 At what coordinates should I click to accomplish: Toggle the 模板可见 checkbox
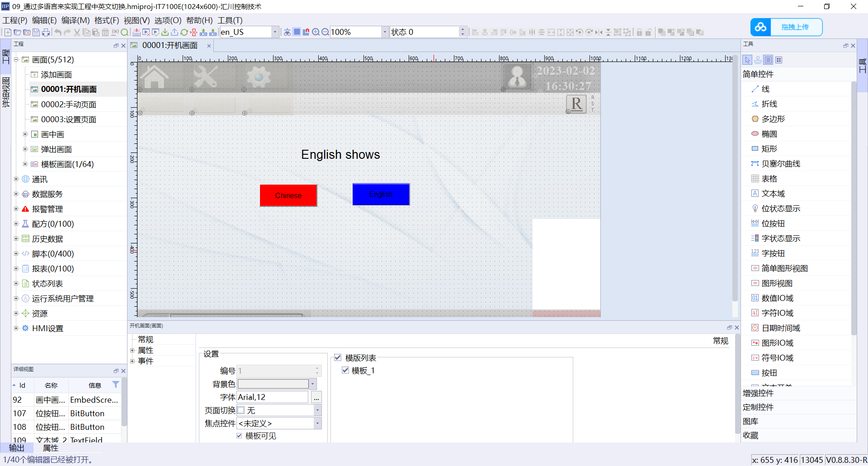pyautogui.click(x=239, y=436)
